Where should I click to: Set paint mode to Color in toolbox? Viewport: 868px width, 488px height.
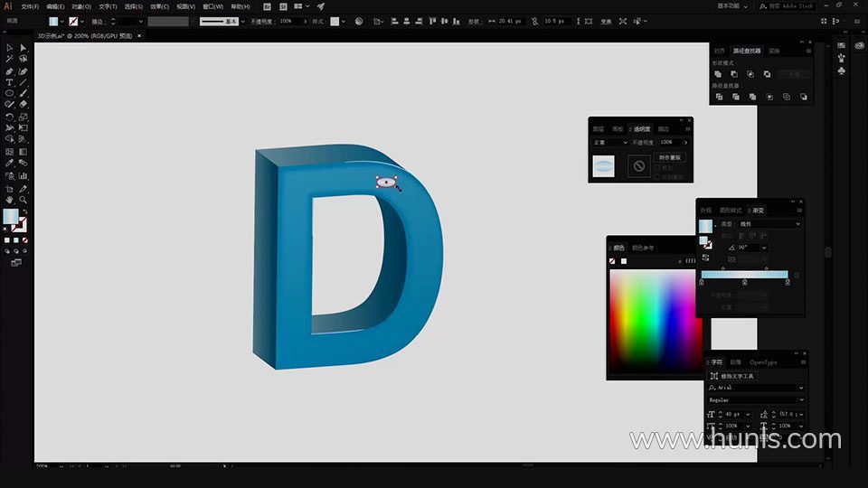(x=6, y=240)
